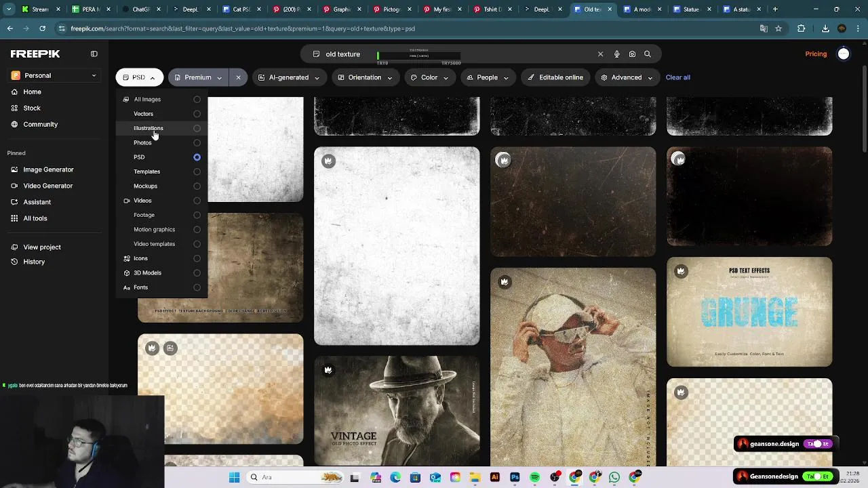Remove the Premium filter with X
The height and width of the screenshot is (488, 868).
pos(238,77)
